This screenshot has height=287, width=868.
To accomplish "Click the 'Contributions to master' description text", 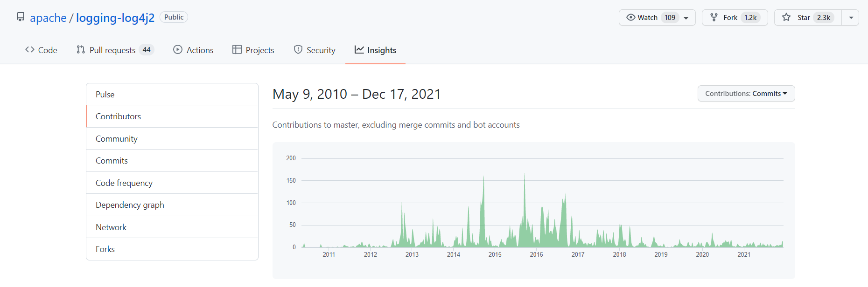I will 396,125.
